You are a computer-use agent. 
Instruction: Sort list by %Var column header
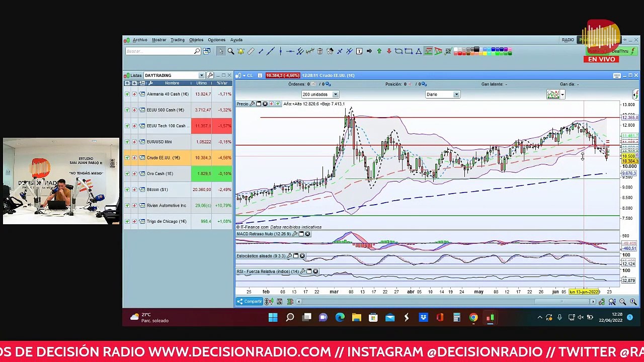coord(222,83)
